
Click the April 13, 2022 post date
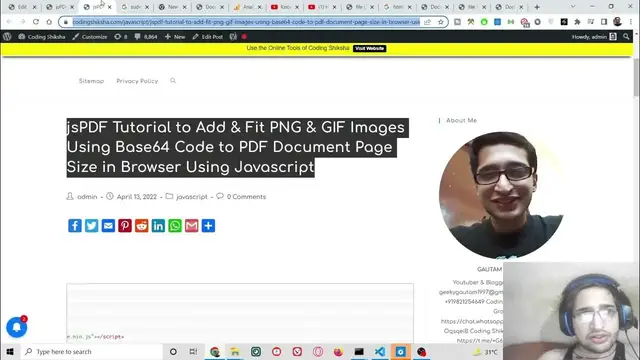point(137,197)
